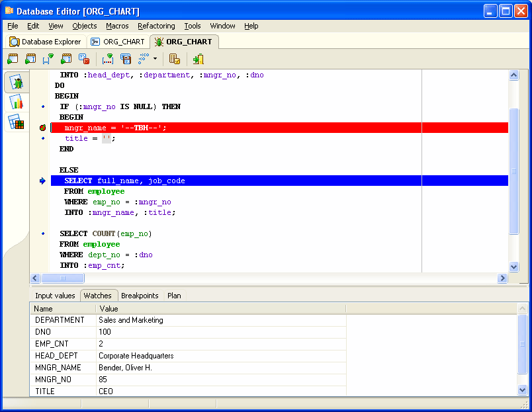This screenshot has height=412, width=532.
Task: Click the red-X stop debugging toolbar icon
Action: click(84, 59)
